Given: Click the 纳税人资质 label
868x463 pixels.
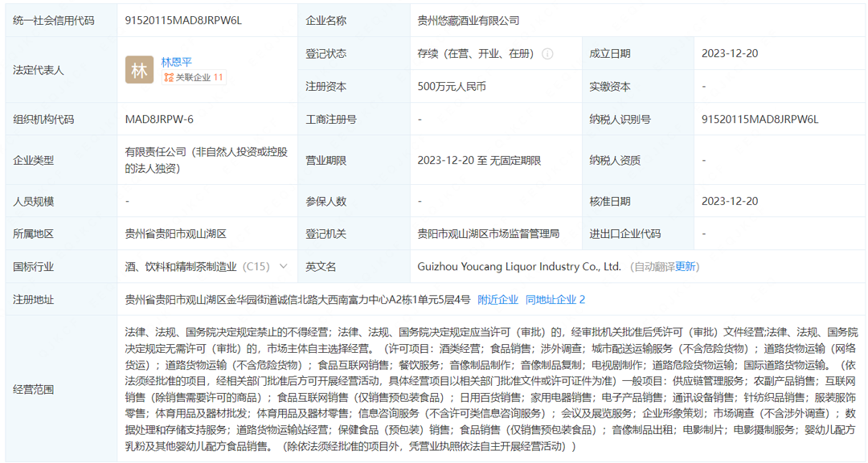Looking at the screenshot, I should [615, 161].
